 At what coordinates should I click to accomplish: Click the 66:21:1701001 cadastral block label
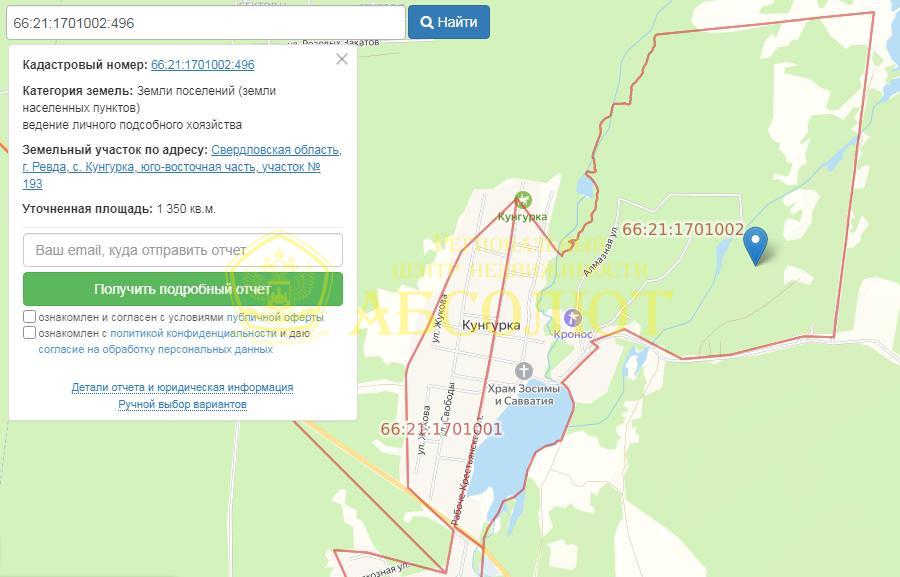pos(441,429)
